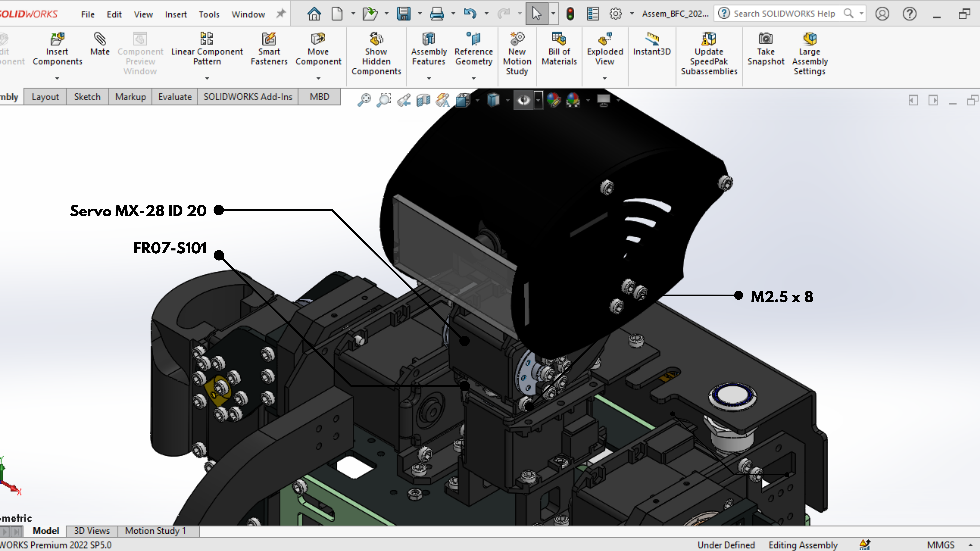Expand the Undo dropdown arrow
980x551 pixels.
point(487,14)
